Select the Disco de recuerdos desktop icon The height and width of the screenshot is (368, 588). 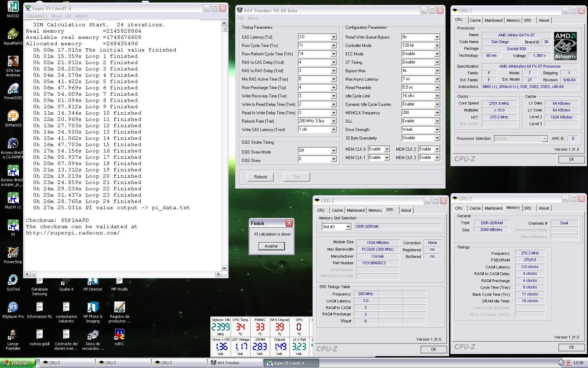(x=93, y=340)
